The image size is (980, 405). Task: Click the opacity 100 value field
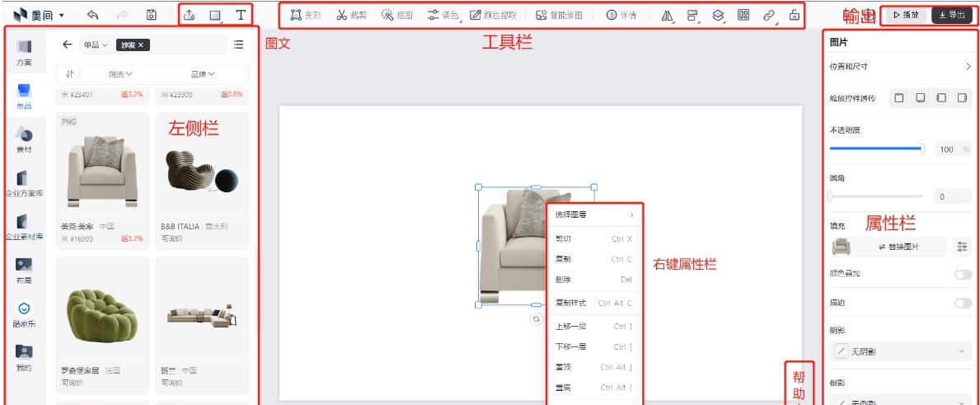tap(953, 149)
